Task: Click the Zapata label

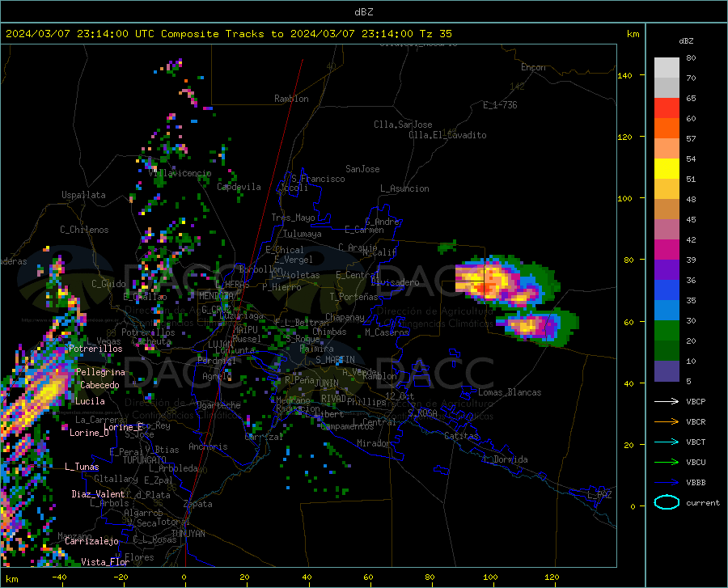Action: point(198,504)
